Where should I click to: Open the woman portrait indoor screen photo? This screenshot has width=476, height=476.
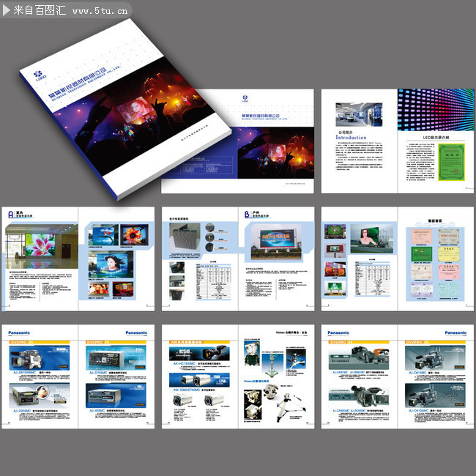click(111, 264)
